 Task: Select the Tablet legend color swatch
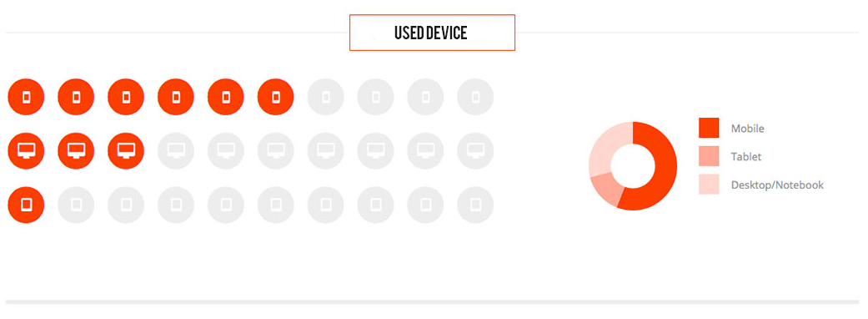[x=709, y=156]
